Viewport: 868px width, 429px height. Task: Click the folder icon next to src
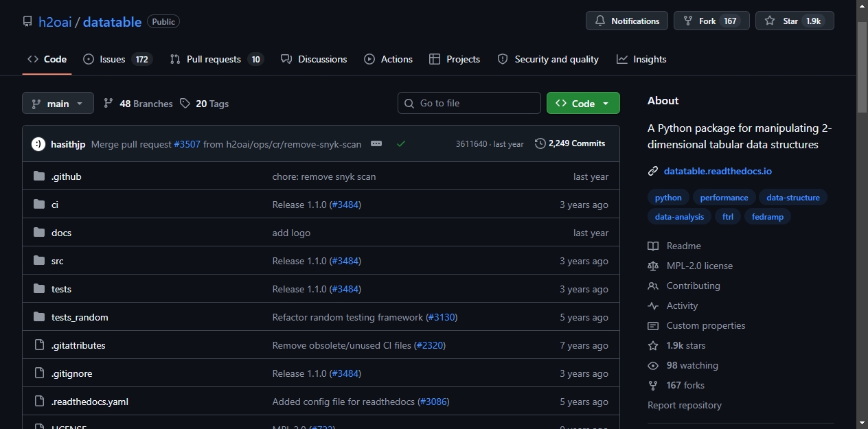tap(39, 261)
